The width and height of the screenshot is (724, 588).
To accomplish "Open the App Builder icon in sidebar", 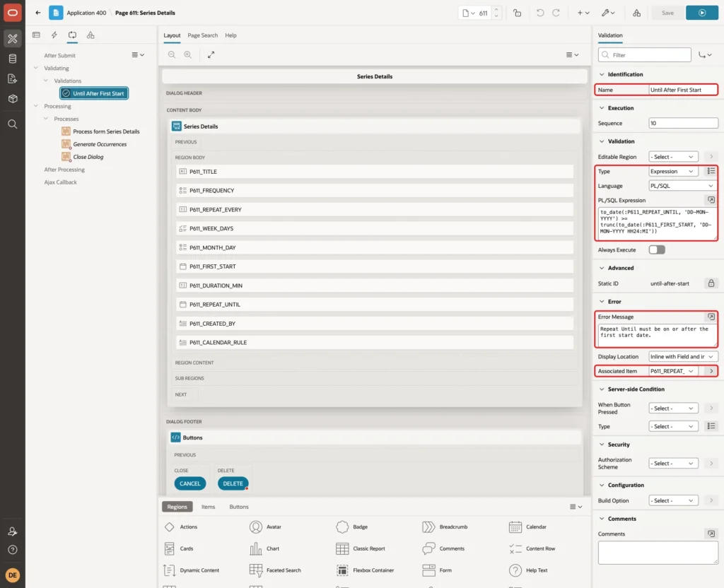I will (x=13, y=38).
